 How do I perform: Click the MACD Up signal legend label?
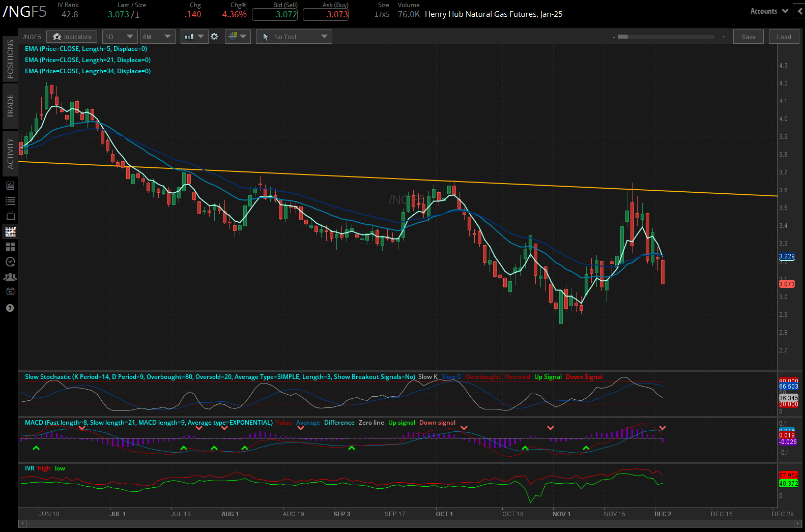(401, 423)
